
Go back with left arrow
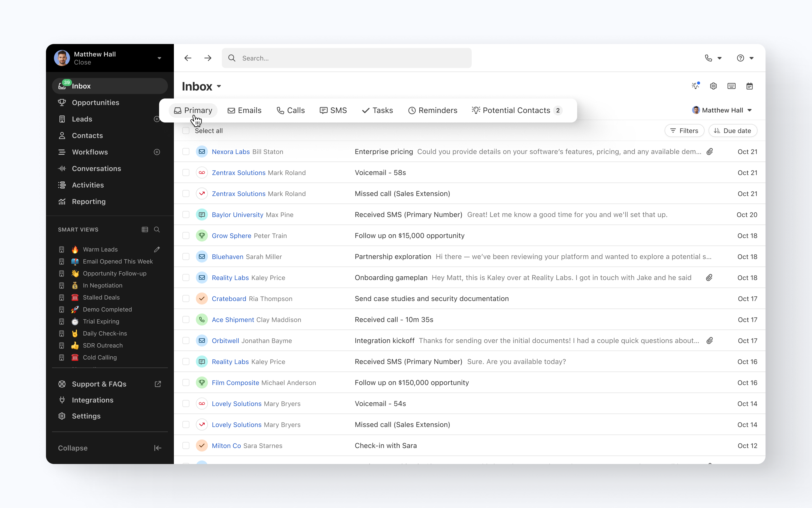click(188, 58)
